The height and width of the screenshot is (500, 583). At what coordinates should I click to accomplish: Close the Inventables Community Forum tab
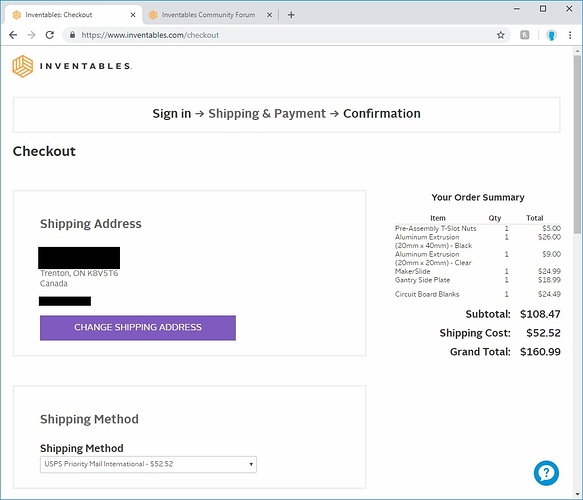point(269,15)
